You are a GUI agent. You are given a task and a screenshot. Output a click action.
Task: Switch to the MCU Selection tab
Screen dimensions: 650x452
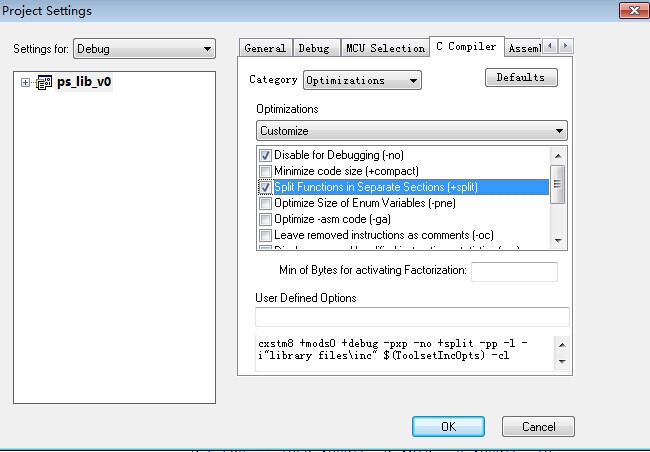click(x=385, y=48)
